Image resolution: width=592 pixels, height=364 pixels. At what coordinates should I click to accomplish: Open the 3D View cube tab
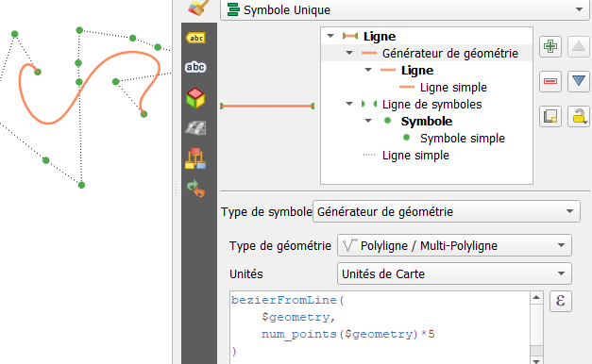click(195, 98)
